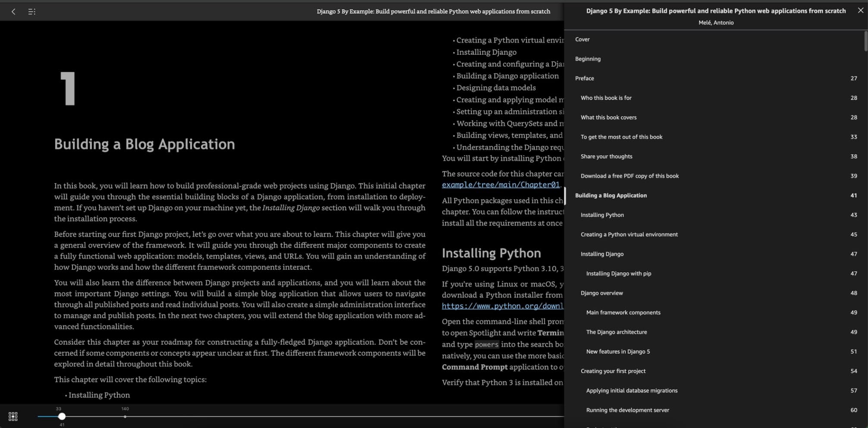Close the table of contents panel with the X
The height and width of the screenshot is (428, 868).
coord(861,10)
